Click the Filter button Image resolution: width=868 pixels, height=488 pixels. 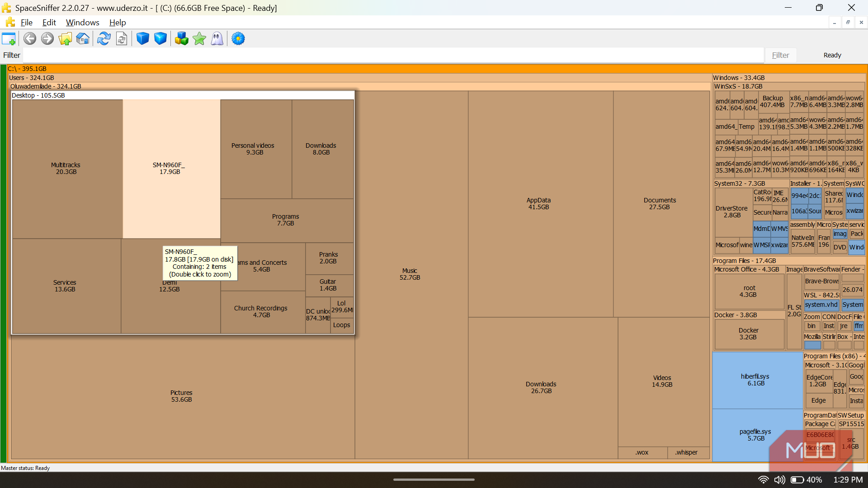[x=780, y=55]
